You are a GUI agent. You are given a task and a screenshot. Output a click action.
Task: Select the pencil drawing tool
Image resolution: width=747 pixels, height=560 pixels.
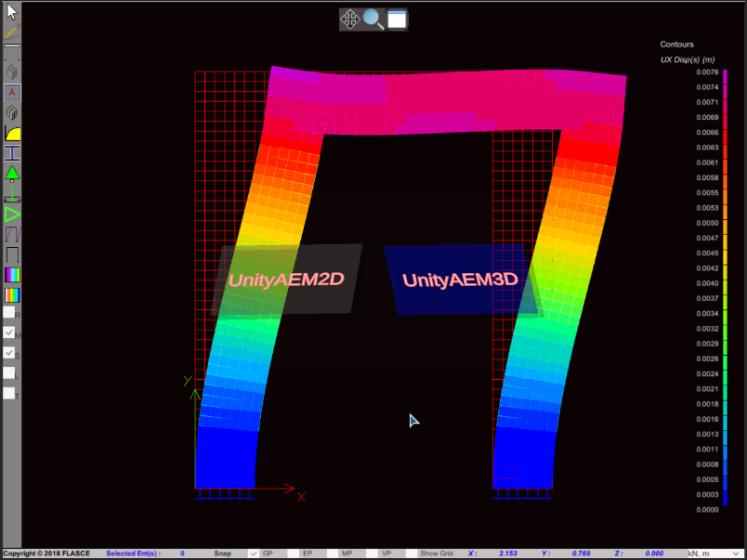(11, 31)
